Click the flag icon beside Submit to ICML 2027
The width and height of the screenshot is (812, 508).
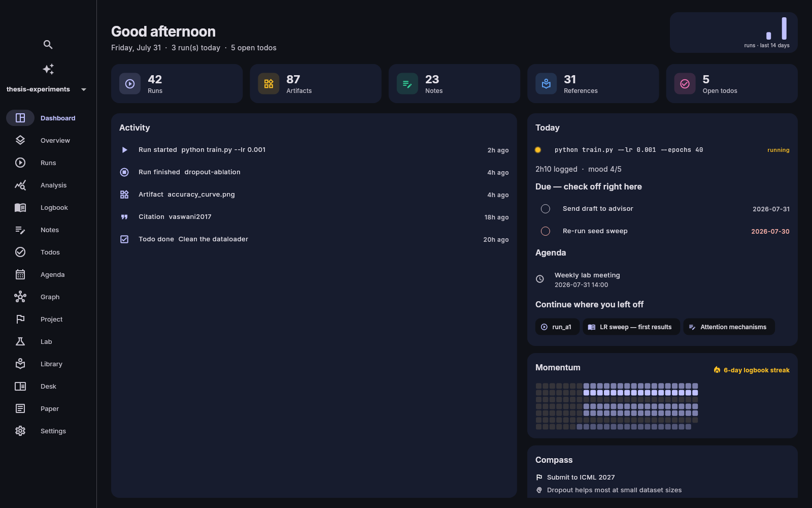point(539,478)
